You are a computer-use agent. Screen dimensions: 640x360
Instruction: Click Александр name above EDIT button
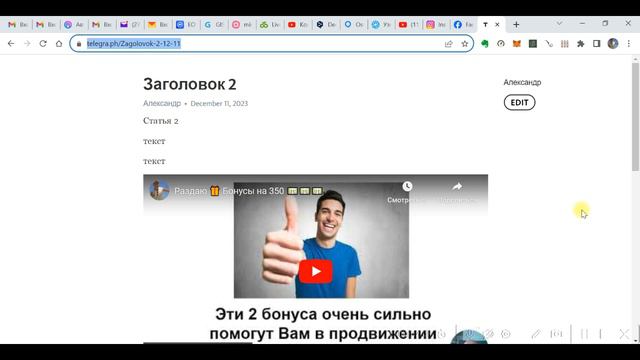(x=522, y=82)
